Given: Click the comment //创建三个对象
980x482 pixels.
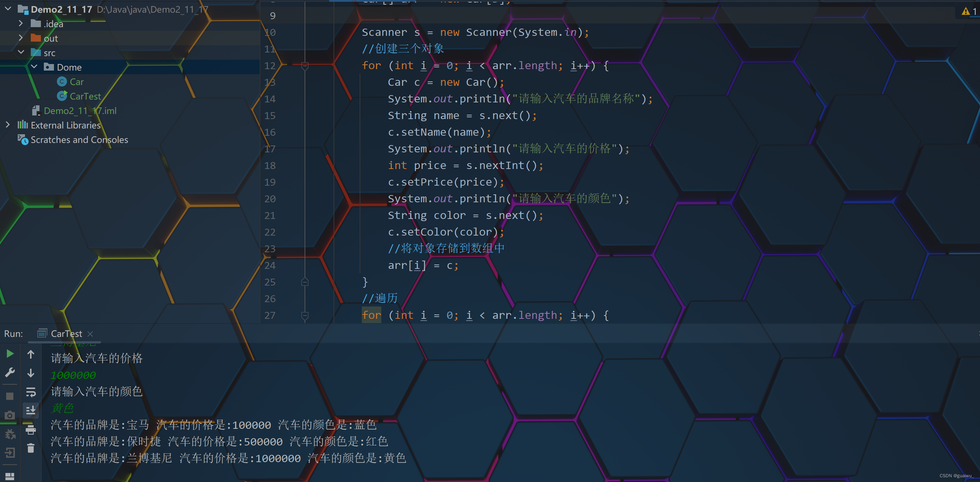Looking at the screenshot, I should [x=403, y=48].
